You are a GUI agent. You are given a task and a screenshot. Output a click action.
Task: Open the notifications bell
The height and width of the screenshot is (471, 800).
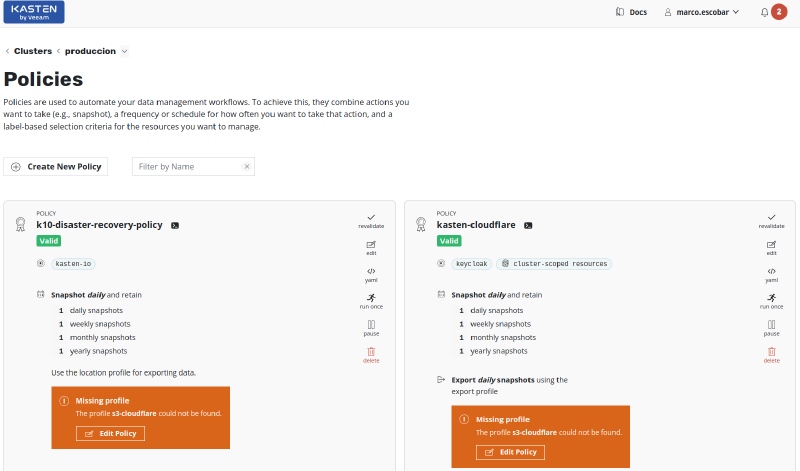click(x=764, y=12)
